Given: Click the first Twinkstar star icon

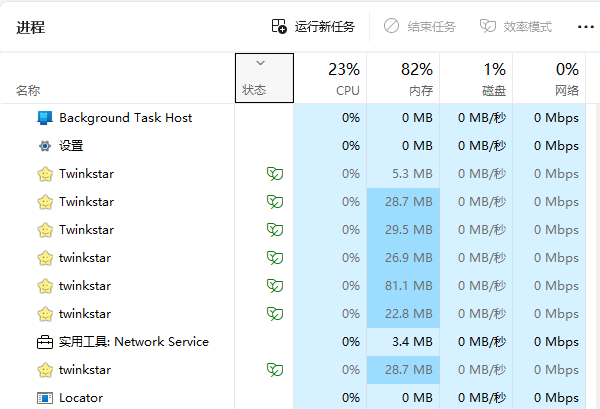Looking at the screenshot, I should tap(45, 174).
